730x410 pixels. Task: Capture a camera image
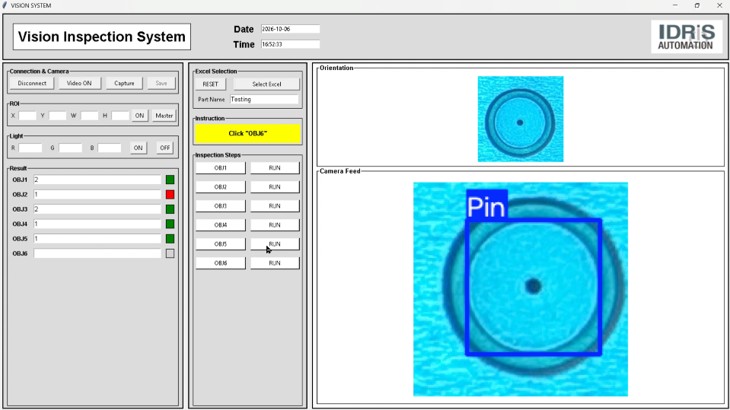click(124, 83)
